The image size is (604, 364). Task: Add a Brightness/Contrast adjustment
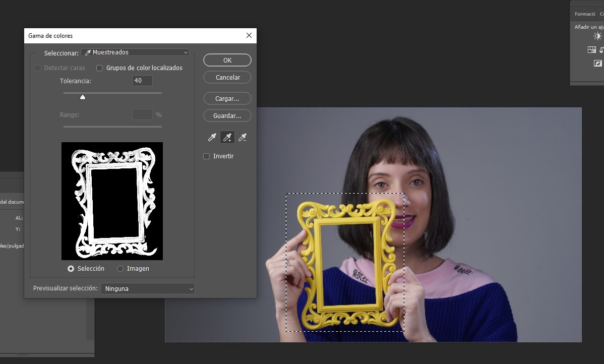[597, 36]
